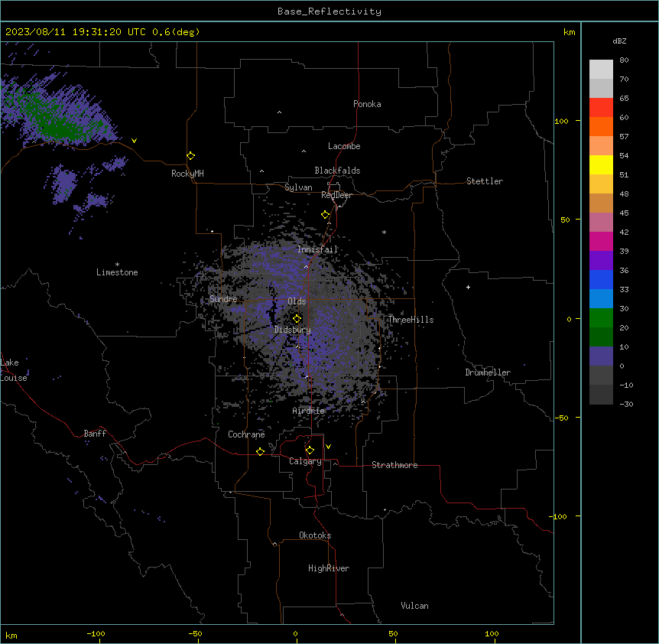The width and height of the screenshot is (659, 644).
Task: Select the slate purple 0-10 dBZ swatch
Action: point(601,356)
